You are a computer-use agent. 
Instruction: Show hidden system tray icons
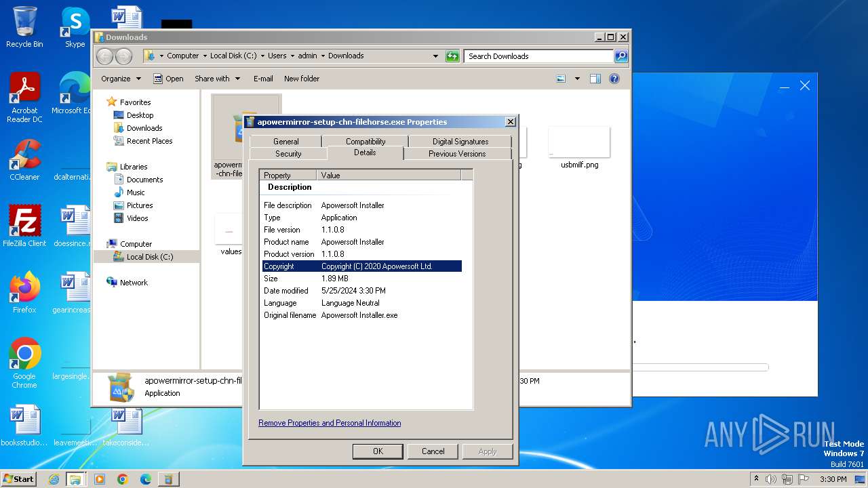(756, 479)
